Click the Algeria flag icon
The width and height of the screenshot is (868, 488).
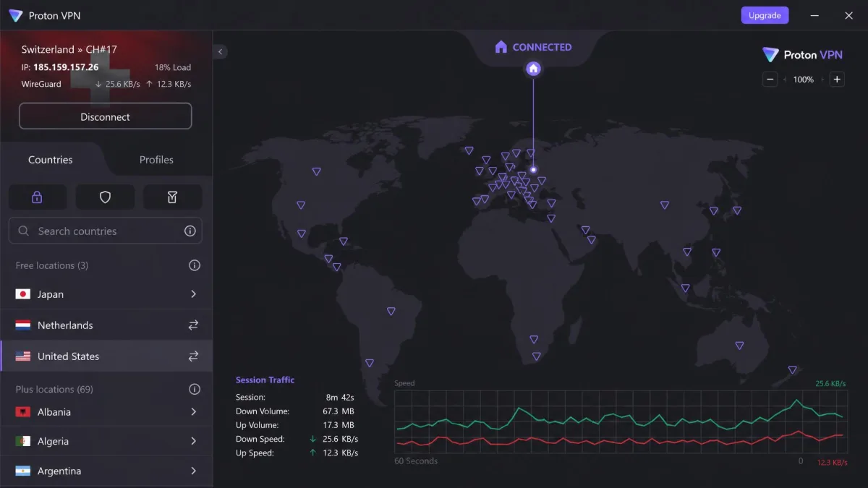[23, 441]
